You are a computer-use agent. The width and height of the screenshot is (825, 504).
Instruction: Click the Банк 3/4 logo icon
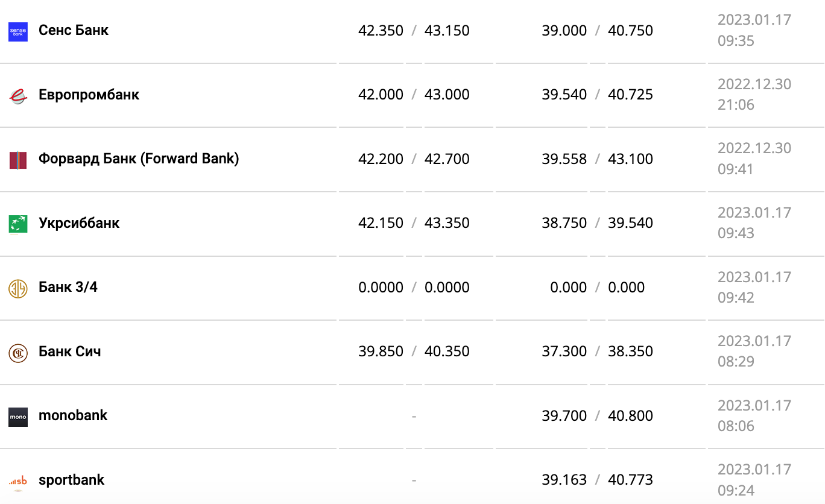(x=18, y=289)
